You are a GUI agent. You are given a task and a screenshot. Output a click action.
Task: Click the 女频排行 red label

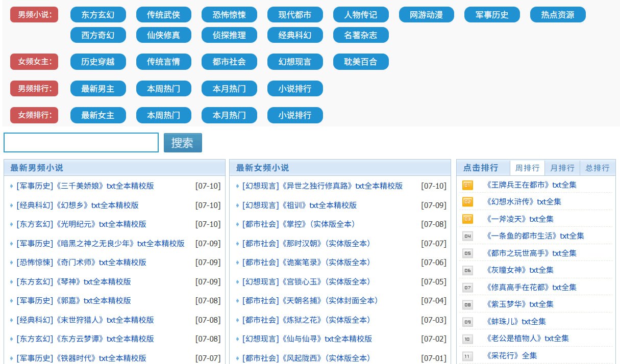click(35, 115)
